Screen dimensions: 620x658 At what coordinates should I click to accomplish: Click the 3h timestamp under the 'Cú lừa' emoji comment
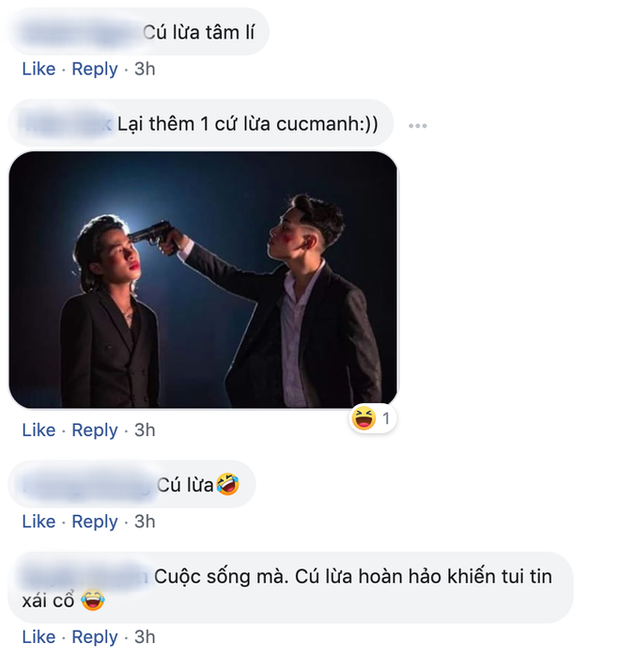click(145, 521)
